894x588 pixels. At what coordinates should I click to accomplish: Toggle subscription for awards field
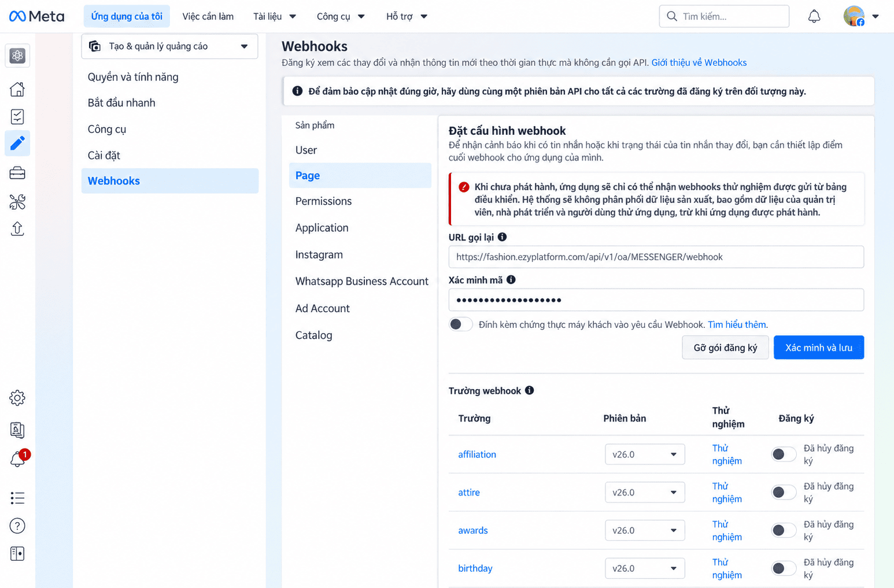click(784, 530)
